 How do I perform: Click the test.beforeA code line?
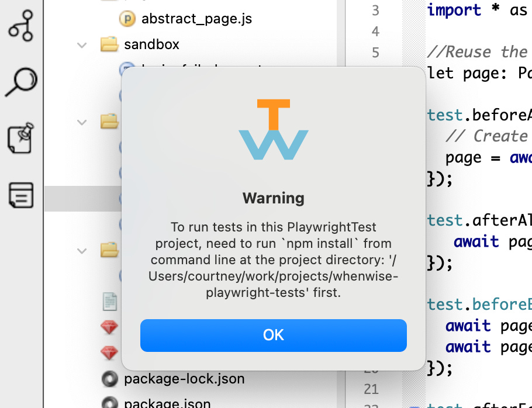tap(479, 115)
